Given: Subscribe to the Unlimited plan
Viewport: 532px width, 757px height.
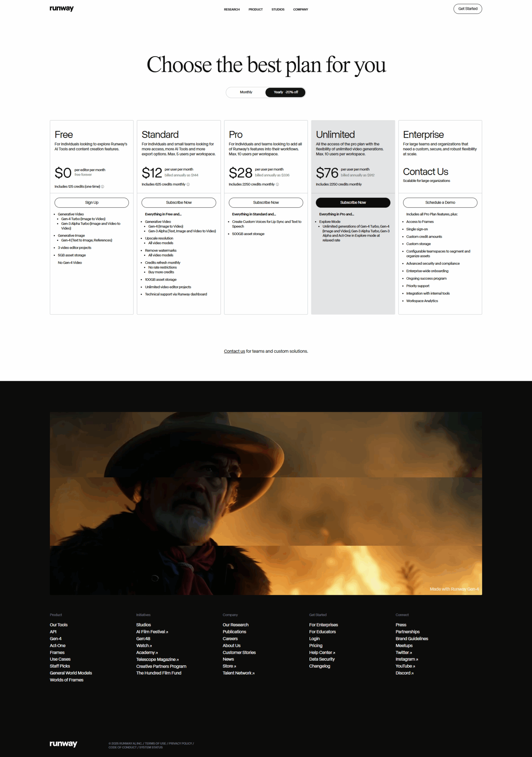Looking at the screenshot, I should point(353,203).
